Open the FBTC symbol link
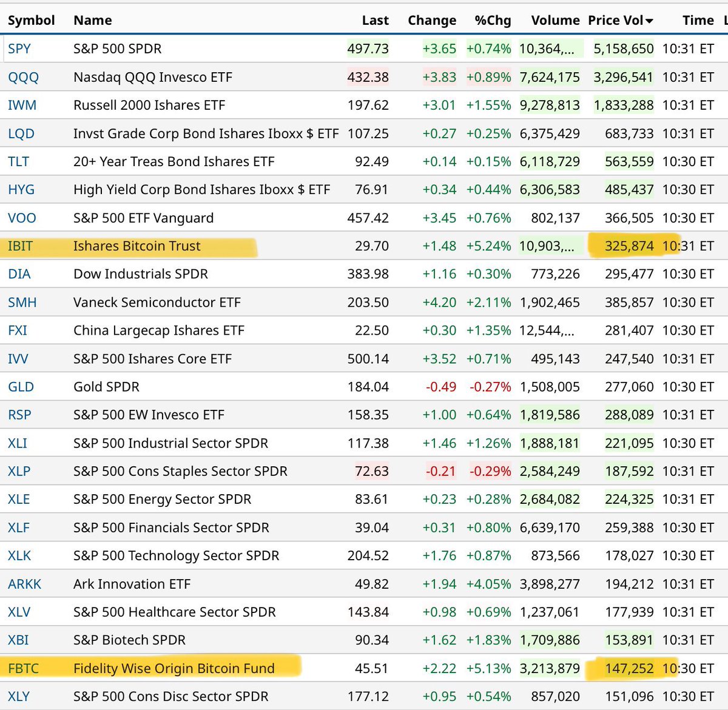This screenshot has width=728, height=710. [x=23, y=668]
